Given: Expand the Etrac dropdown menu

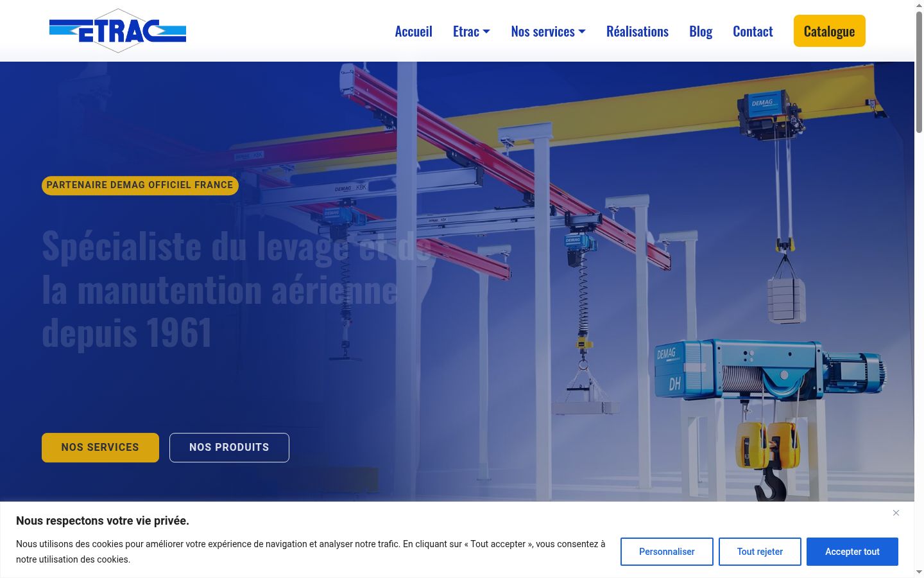Looking at the screenshot, I should click(472, 31).
